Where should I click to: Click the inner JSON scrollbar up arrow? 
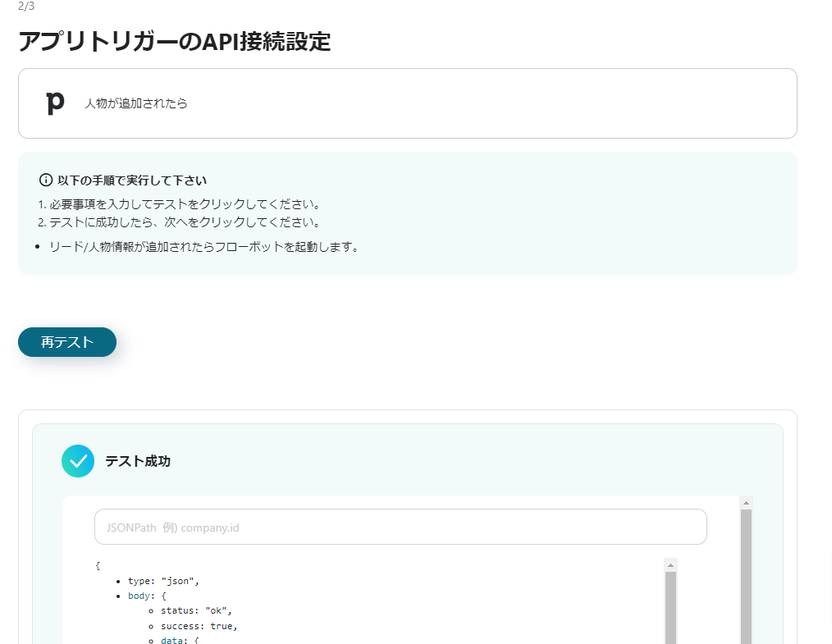pos(670,565)
